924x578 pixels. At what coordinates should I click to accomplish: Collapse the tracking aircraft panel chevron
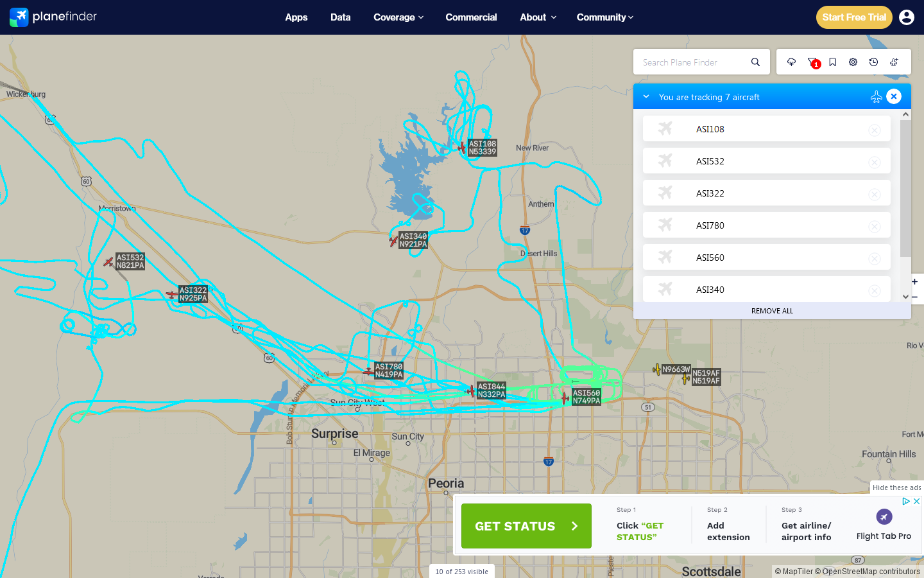(x=646, y=96)
